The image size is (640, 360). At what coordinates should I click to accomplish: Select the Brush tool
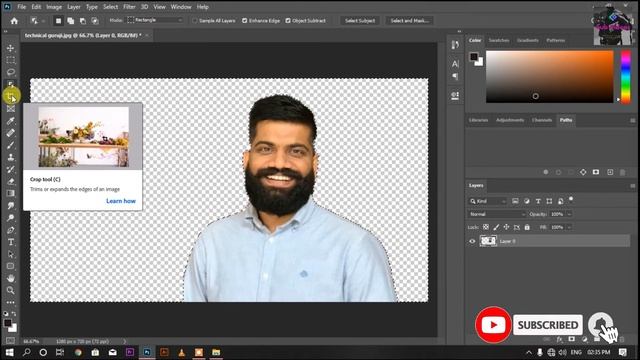[11, 145]
